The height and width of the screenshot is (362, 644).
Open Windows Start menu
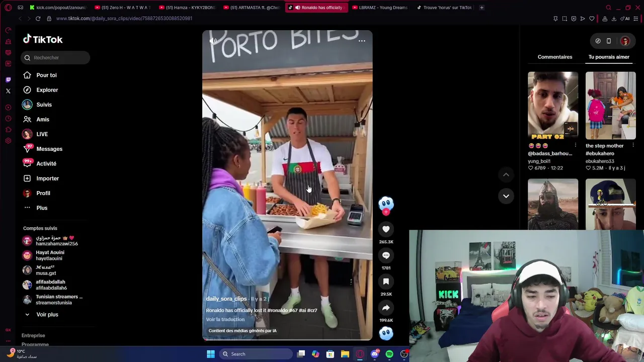pyautogui.click(x=211, y=354)
